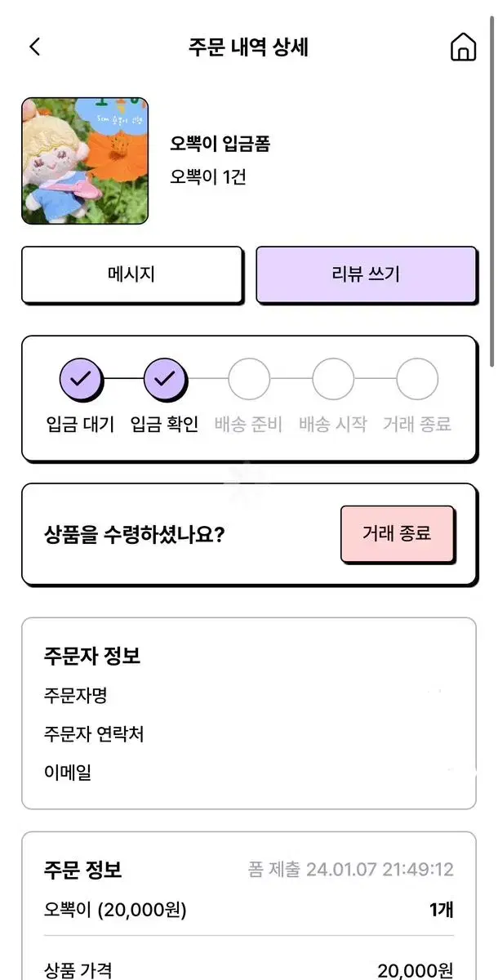Image resolution: width=498 pixels, height=980 pixels.
Task: Click the 주문 내역 상세 header title
Action: point(248,47)
